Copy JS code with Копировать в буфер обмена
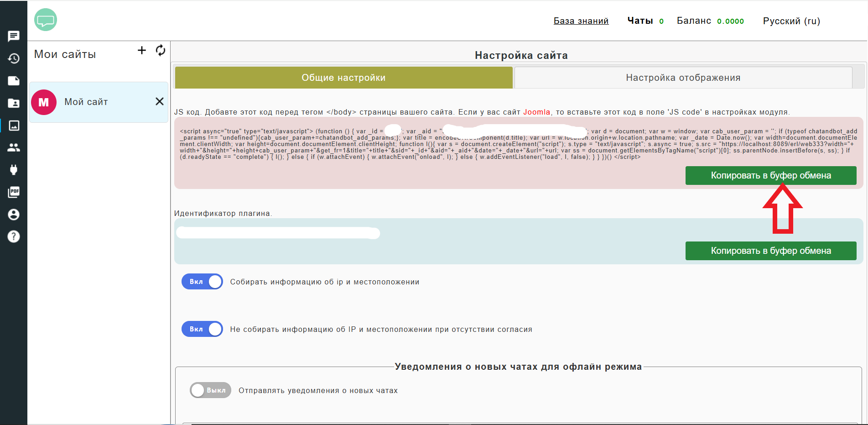 771,175
